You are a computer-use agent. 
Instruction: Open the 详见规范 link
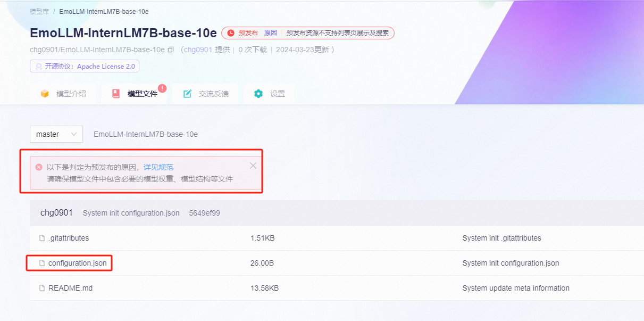click(x=158, y=167)
